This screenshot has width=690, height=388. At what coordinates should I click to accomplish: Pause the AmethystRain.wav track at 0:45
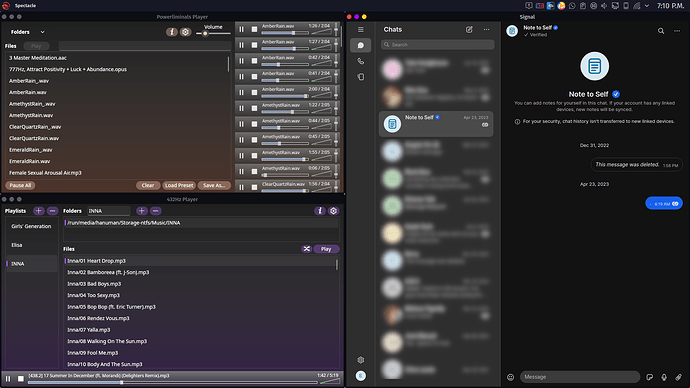(x=241, y=140)
